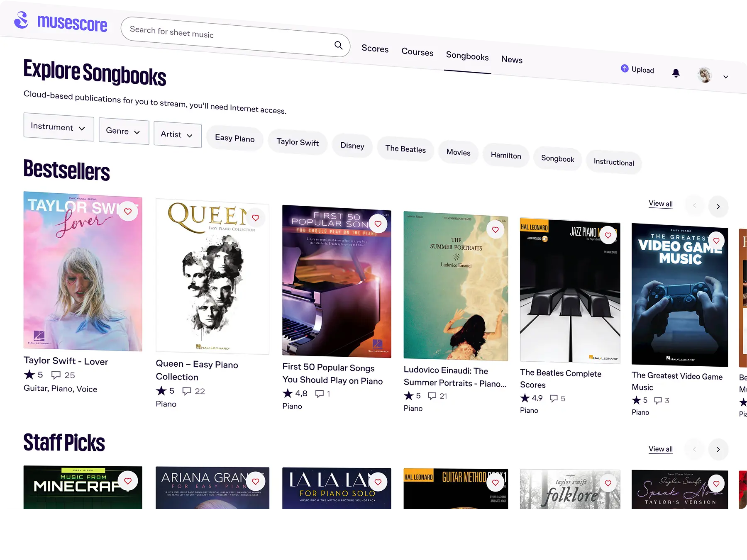Favorite the Minecraft songbook in Staff Picks
This screenshot has height=560, width=747.
coord(127,481)
